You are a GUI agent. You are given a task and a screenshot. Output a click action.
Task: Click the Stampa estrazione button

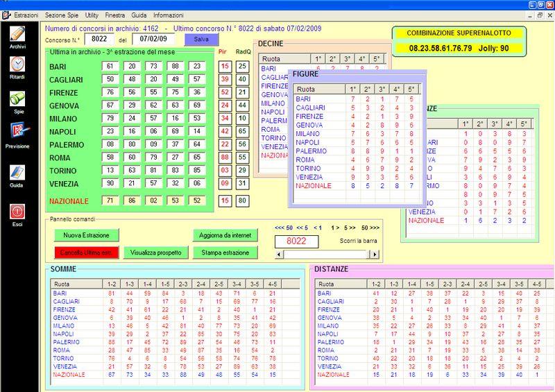[x=225, y=253]
